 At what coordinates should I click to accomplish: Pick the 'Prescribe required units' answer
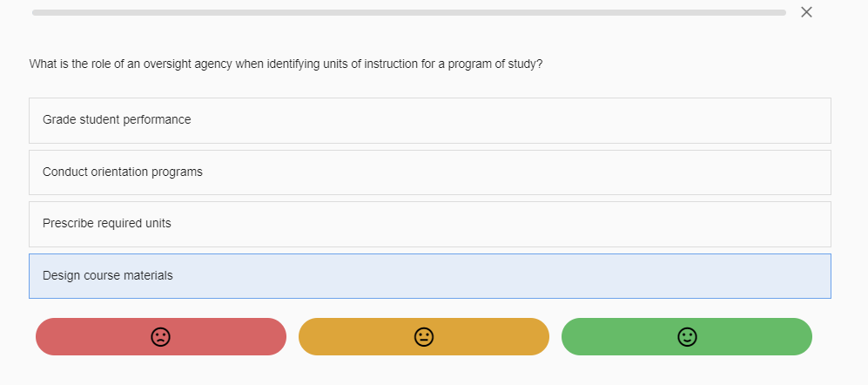pos(107,223)
